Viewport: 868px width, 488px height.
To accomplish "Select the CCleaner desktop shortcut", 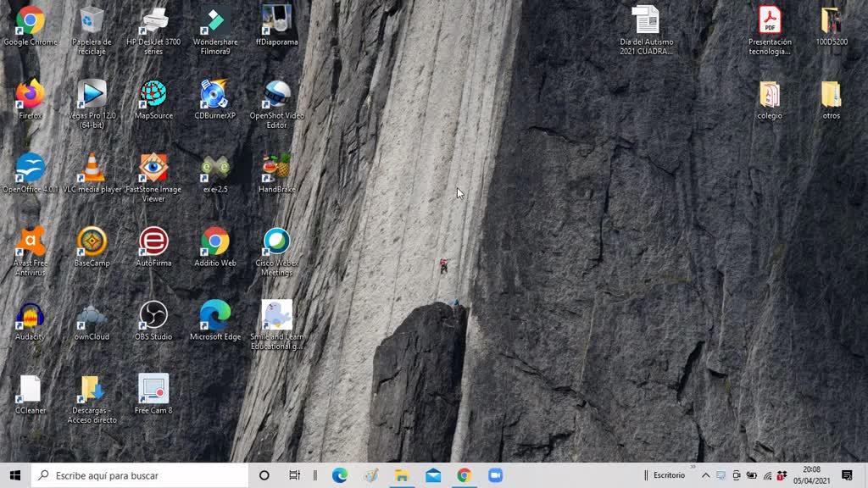I will coord(30,395).
